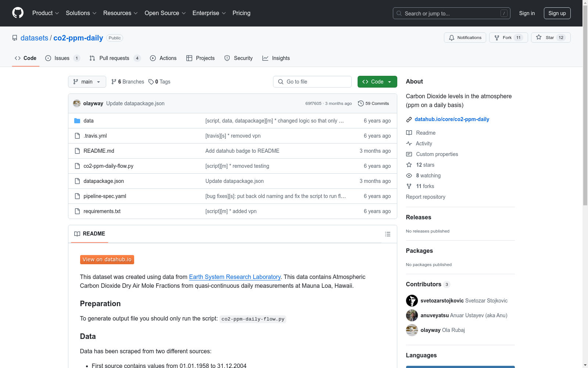Screen dimensions: 588x368
Task: Click the search magnifier icon in header
Action: [x=399, y=13]
